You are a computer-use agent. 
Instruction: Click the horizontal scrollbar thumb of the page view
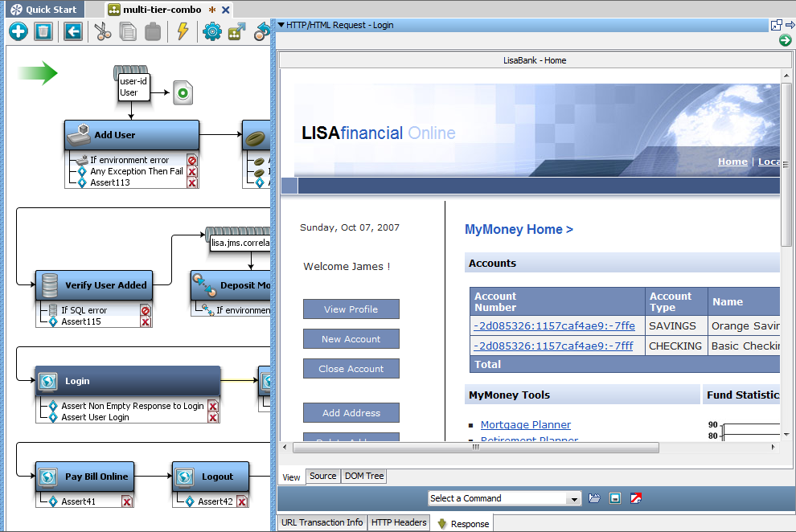coord(476,448)
